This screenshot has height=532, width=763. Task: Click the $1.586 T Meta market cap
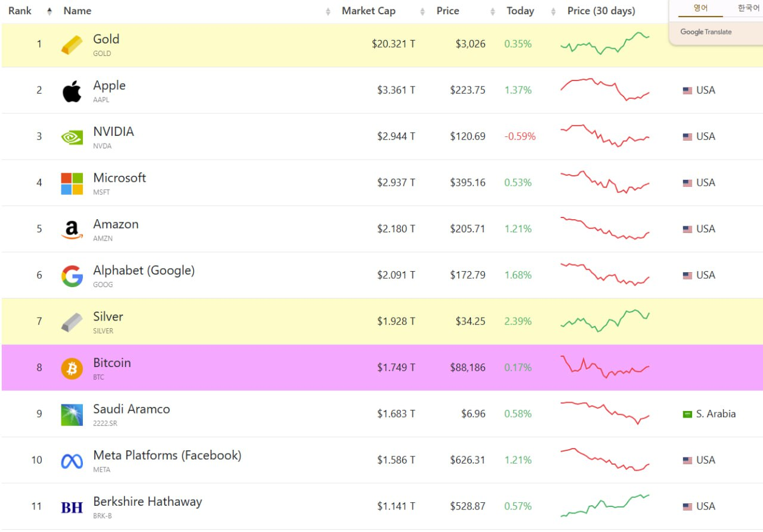(x=396, y=460)
